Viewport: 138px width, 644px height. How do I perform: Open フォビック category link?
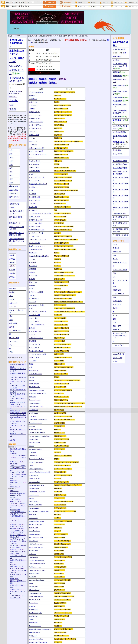[13, 341]
